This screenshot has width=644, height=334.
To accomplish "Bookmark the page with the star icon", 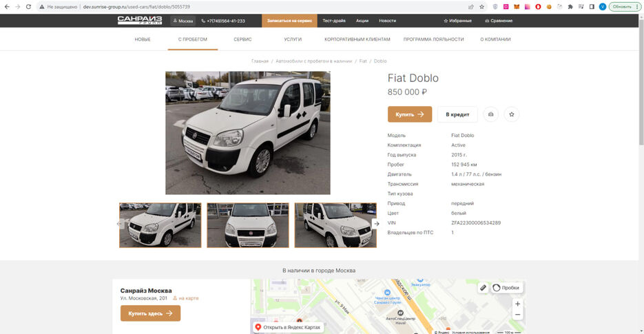I will pyautogui.click(x=481, y=7).
